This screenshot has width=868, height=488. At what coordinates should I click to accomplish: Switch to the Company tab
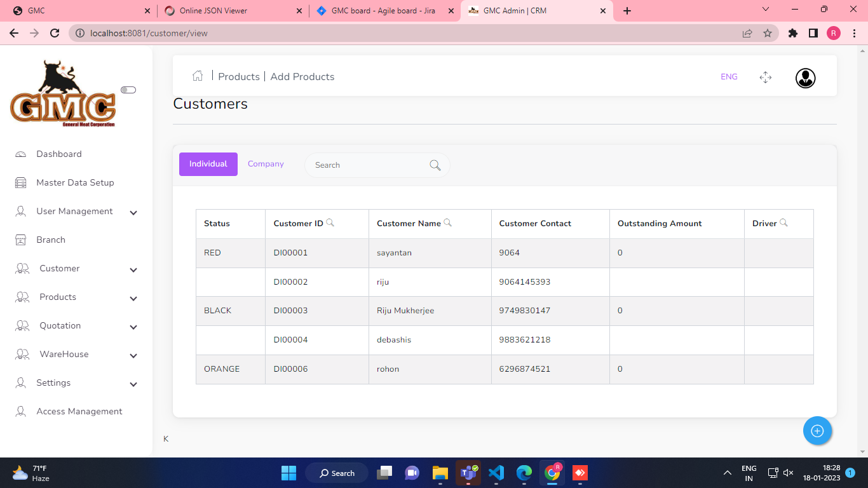click(266, 164)
